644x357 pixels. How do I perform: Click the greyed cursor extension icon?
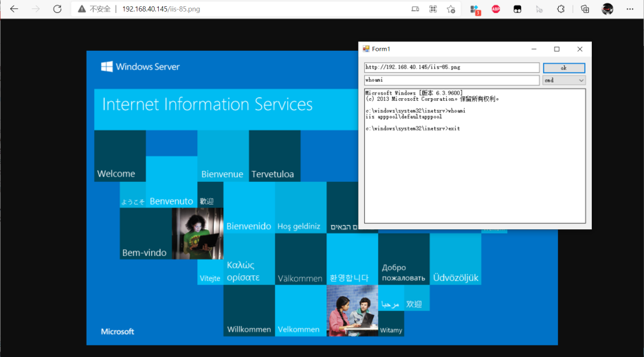[540, 9]
